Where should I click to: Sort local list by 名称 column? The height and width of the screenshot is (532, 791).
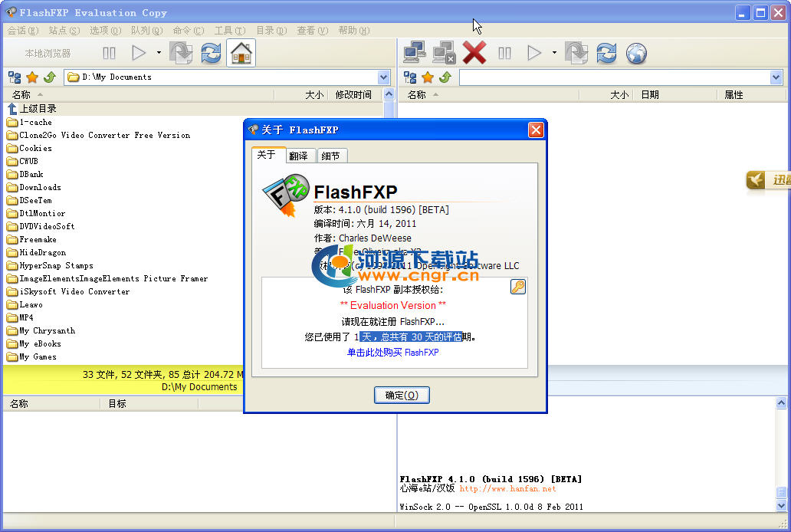pos(138,94)
